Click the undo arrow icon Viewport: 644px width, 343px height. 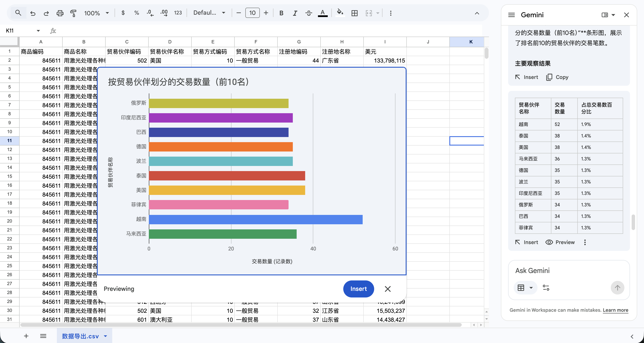pos(33,13)
